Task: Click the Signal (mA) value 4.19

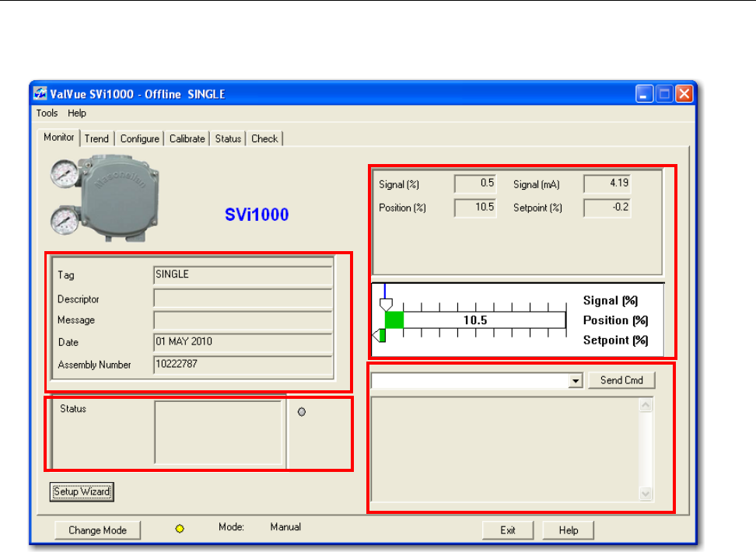Action: [x=607, y=183]
